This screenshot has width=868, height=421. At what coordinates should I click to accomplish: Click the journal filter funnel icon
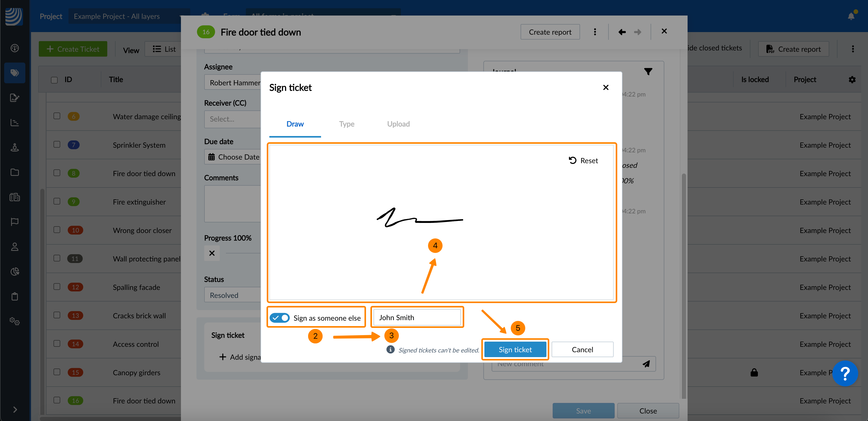[648, 71]
